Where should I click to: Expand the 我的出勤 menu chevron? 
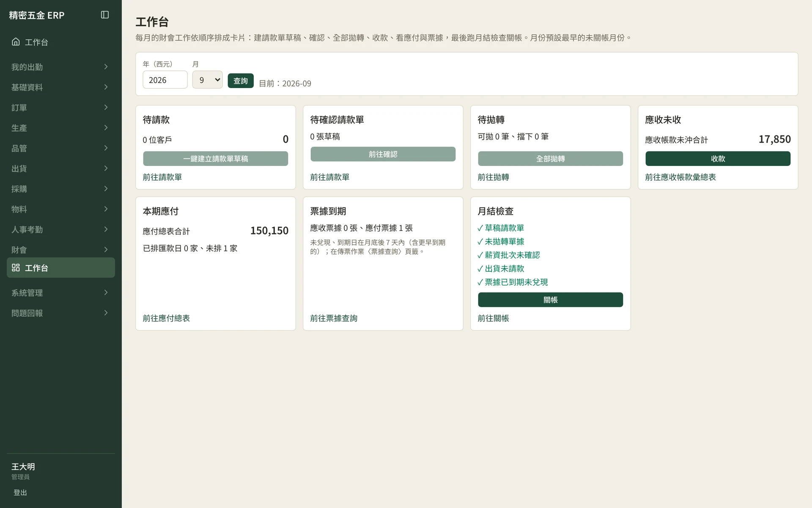click(x=106, y=67)
